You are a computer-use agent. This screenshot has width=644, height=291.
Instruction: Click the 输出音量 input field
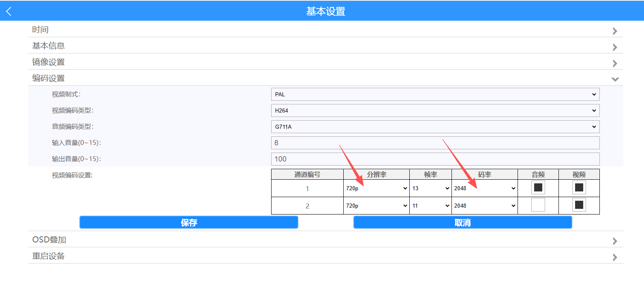[x=435, y=159]
